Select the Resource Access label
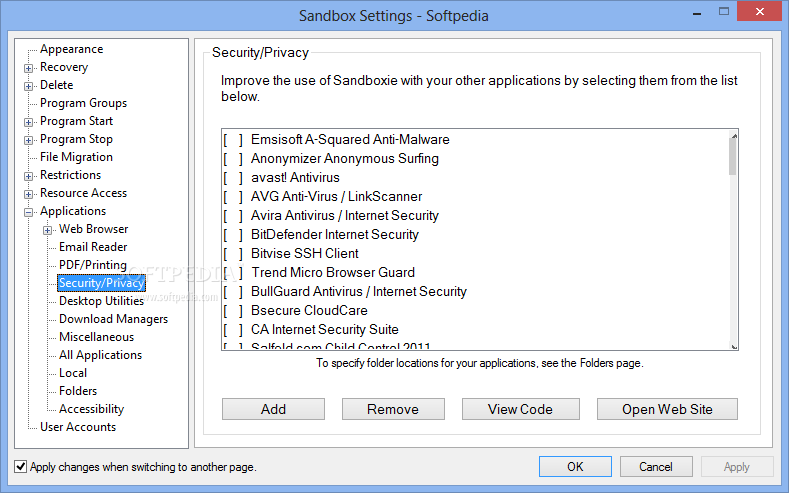The image size is (789, 493). point(84,193)
